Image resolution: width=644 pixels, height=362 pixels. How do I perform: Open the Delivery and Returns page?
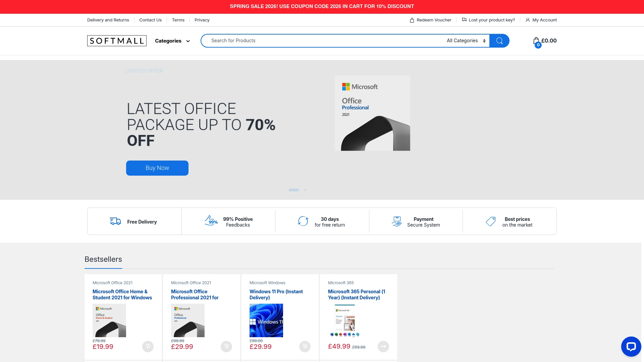[108, 20]
